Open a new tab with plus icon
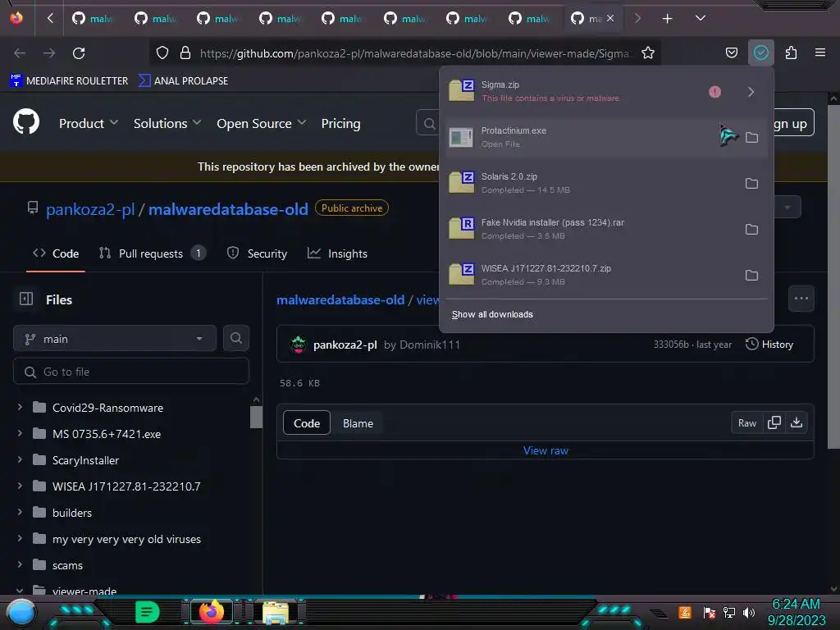This screenshot has width=840, height=630. pyautogui.click(x=667, y=19)
